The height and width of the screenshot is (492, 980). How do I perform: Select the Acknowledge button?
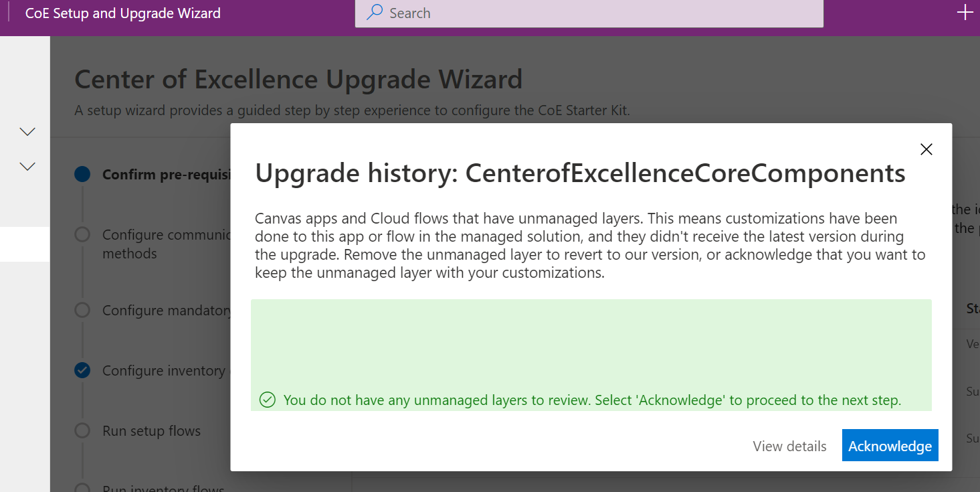[x=890, y=445]
